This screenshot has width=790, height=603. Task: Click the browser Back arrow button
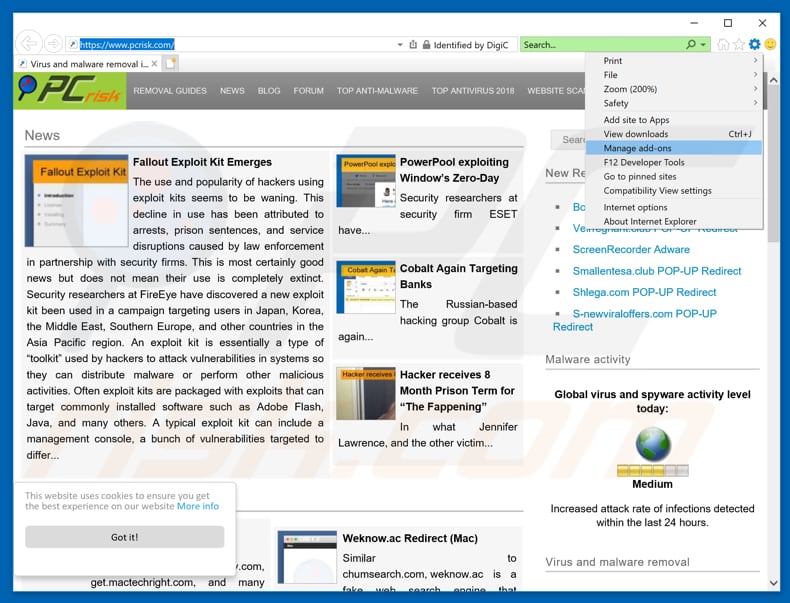[x=28, y=44]
